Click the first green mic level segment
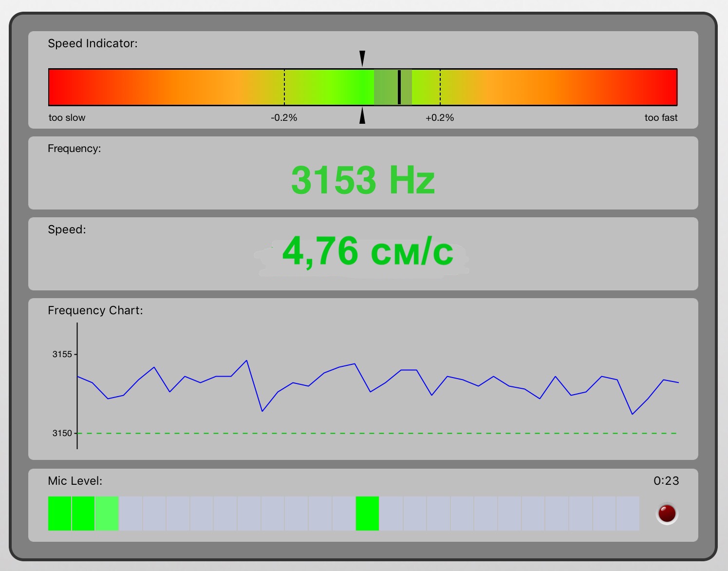728x571 pixels. pyautogui.click(x=59, y=513)
